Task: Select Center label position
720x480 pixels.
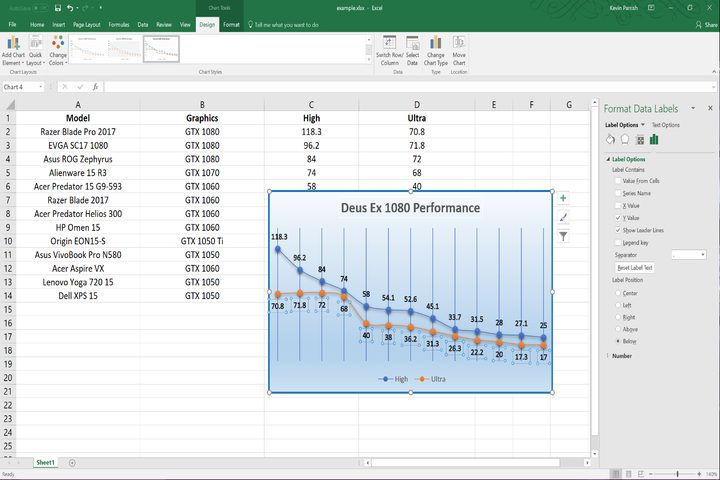Action: pyautogui.click(x=618, y=293)
